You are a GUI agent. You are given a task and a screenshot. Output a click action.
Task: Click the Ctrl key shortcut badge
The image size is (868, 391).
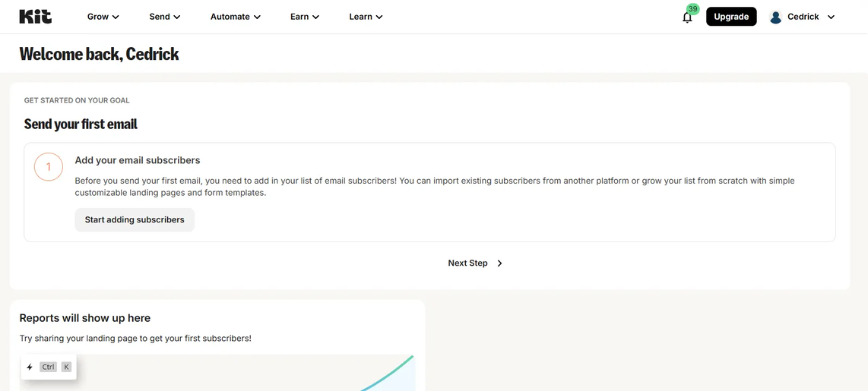click(49, 367)
